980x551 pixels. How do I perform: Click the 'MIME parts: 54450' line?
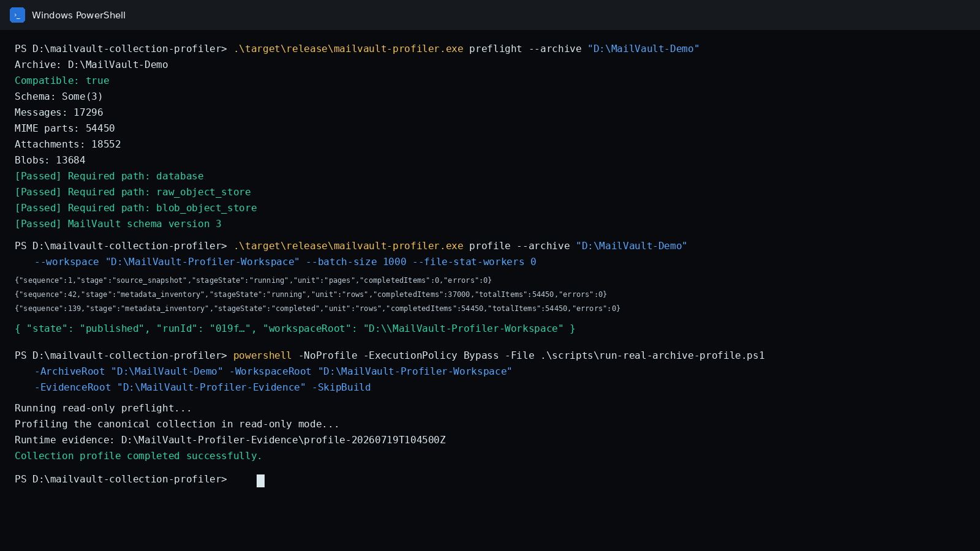click(x=65, y=129)
